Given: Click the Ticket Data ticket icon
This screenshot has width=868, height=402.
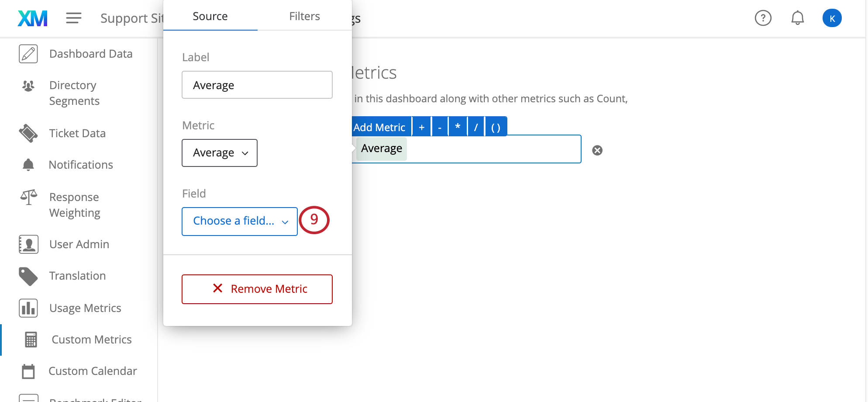Looking at the screenshot, I should [x=28, y=133].
